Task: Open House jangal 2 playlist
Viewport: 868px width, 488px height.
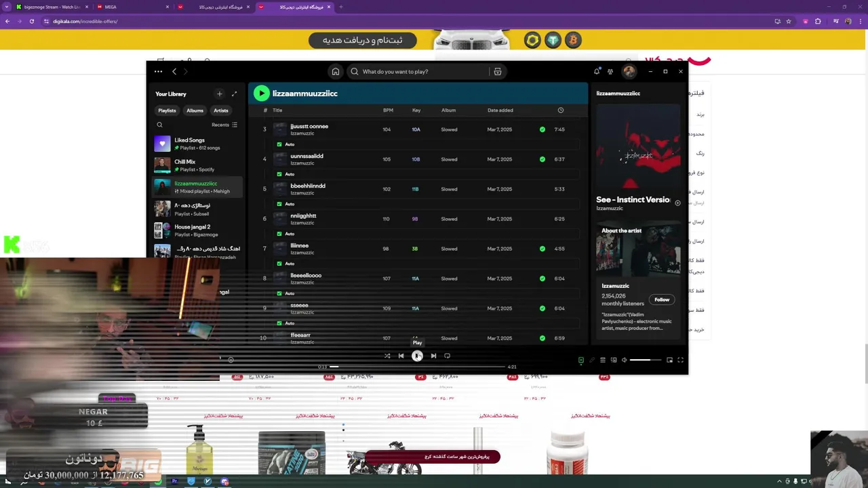Action: [x=197, y=230]
